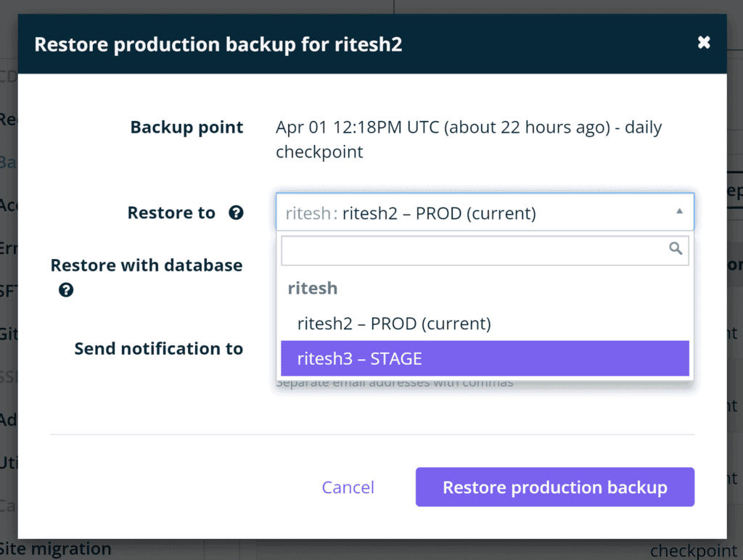Click Restore production backup button
The image size is (743, 560).
point(555,487)
